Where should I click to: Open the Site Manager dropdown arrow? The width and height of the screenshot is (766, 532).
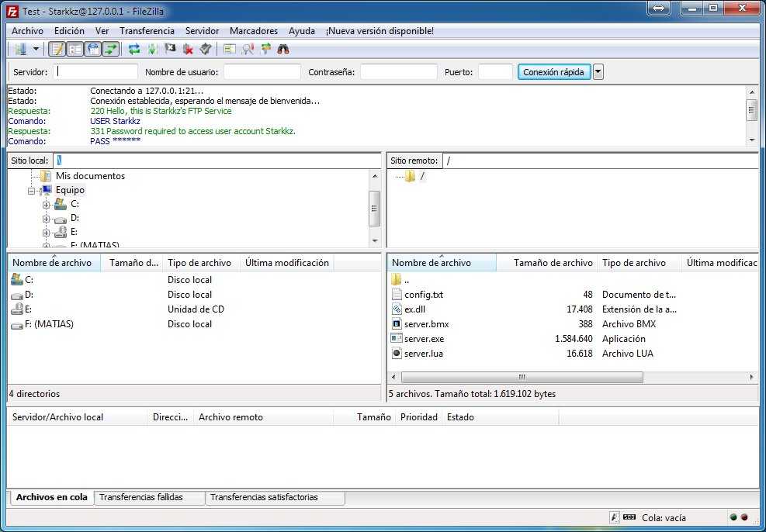coord(36,49)
